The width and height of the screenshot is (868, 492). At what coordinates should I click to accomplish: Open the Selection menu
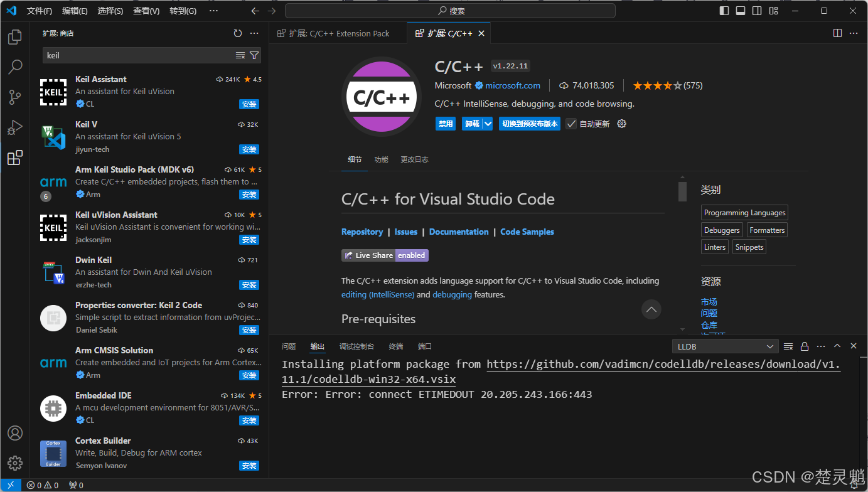tap(110, 11)
